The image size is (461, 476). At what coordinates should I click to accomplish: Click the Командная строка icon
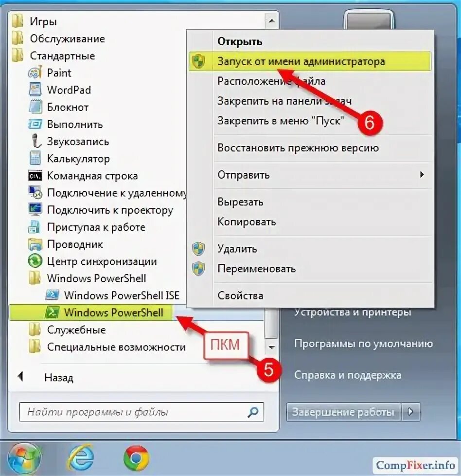click(x=35, y=176)
